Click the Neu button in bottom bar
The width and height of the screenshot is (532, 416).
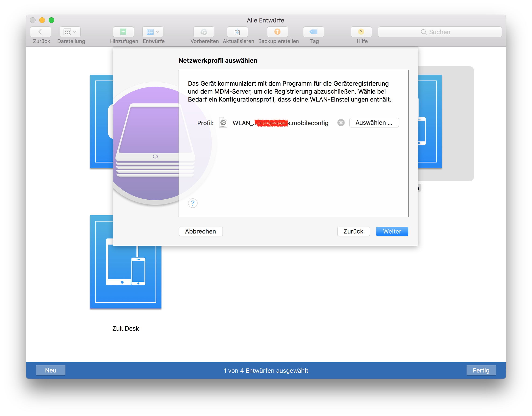(x=51, y=370)
